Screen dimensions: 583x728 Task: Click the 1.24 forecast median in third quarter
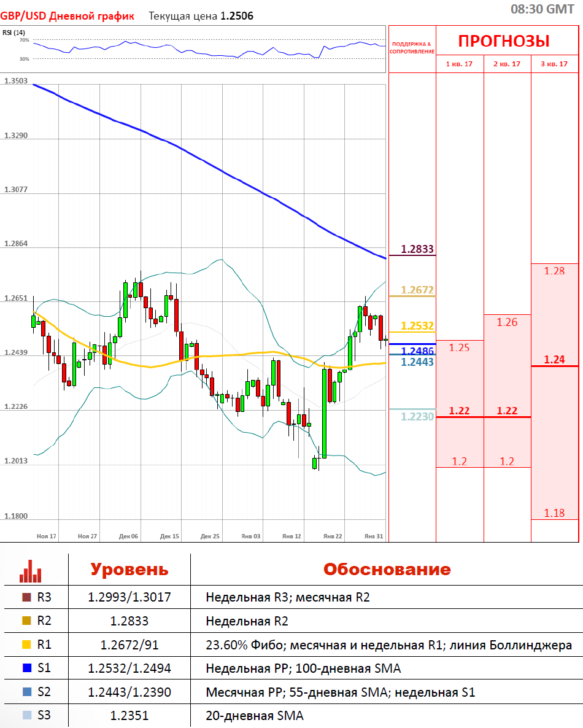coord(554,360)
